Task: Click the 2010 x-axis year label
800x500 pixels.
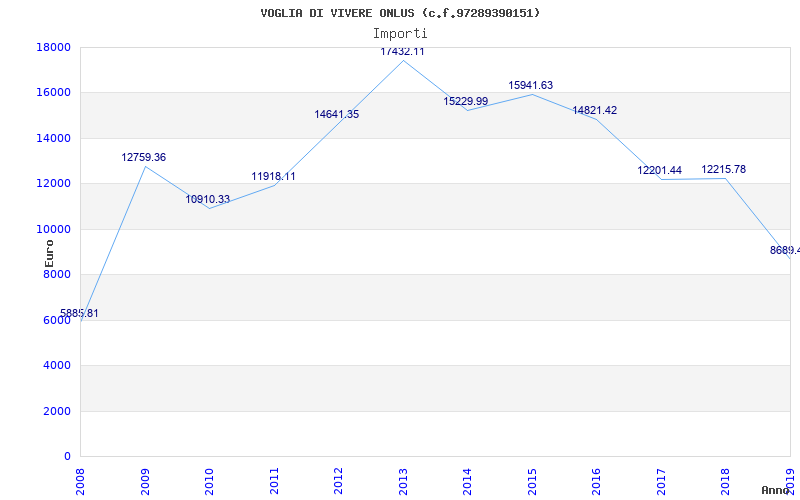Action: [x=209, y=482]
